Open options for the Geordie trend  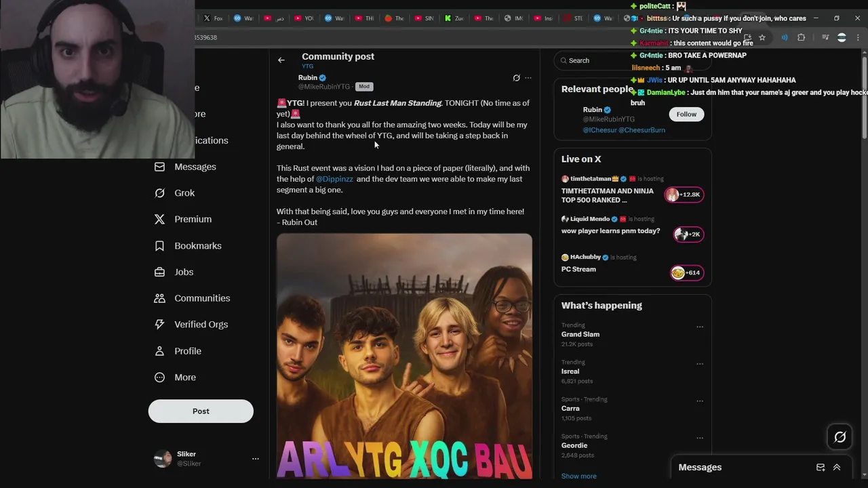(700, 439)
